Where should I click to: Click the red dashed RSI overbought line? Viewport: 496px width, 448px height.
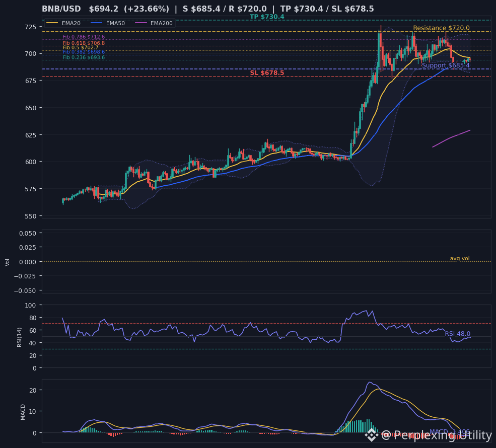[x=266, y=324]
